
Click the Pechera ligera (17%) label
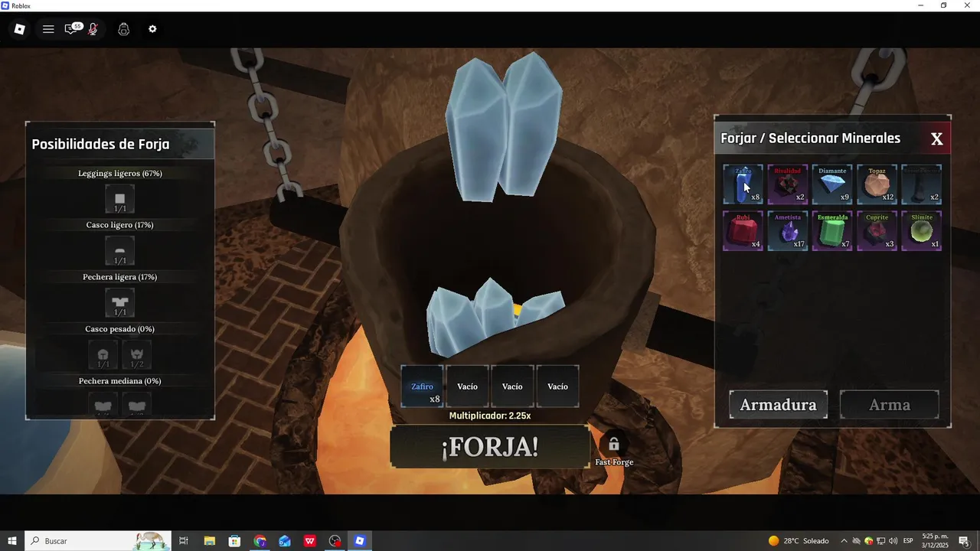point(120,277)
